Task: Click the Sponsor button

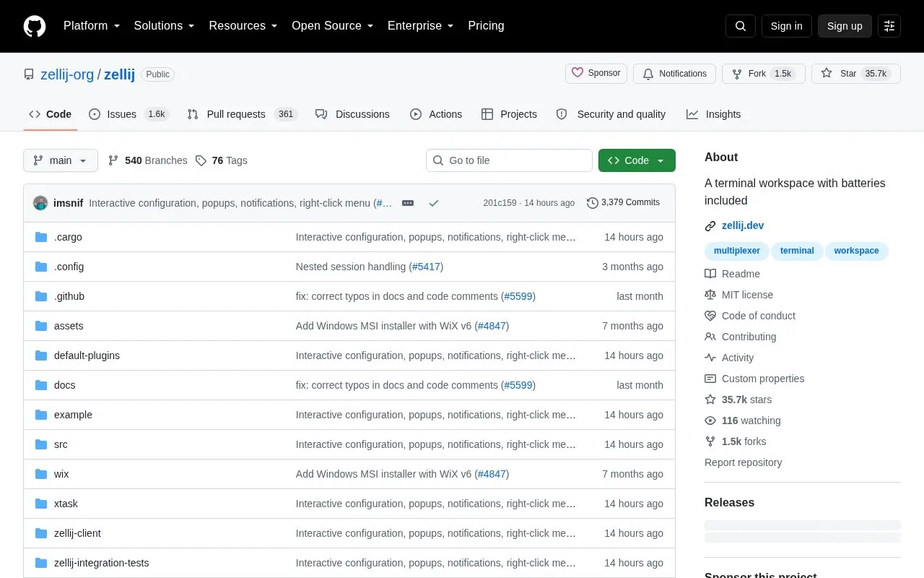Action: (596, 74)
